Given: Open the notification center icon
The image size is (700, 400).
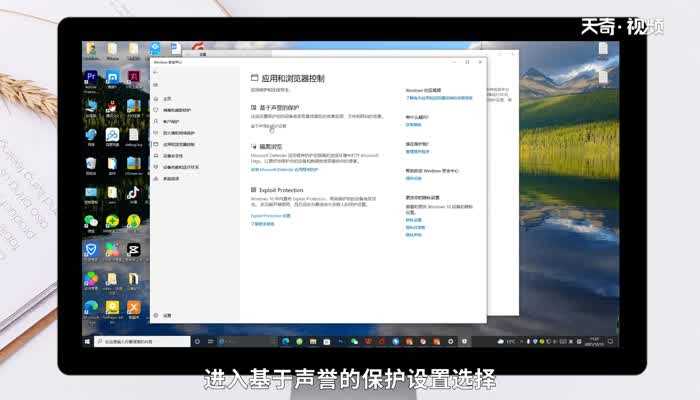Looking at the screenshot, I should [610, 342].
